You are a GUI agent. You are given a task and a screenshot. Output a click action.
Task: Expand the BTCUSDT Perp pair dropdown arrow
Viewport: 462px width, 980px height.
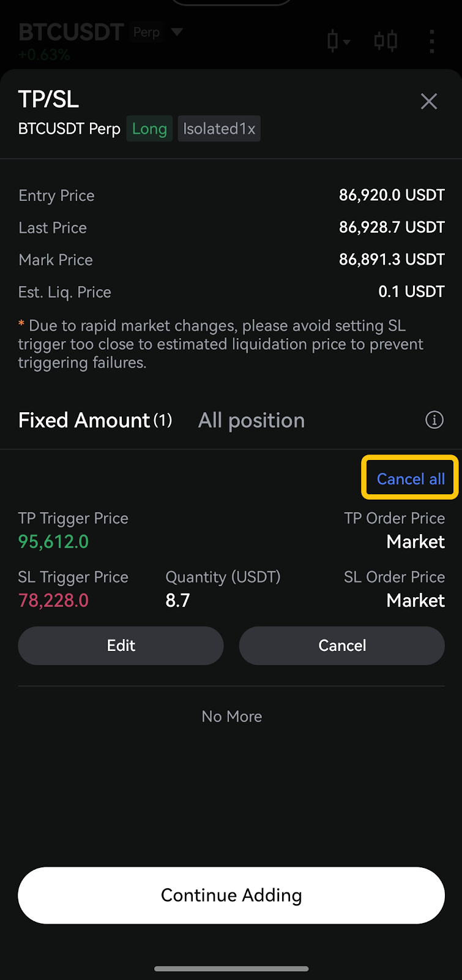coord(177,32)
